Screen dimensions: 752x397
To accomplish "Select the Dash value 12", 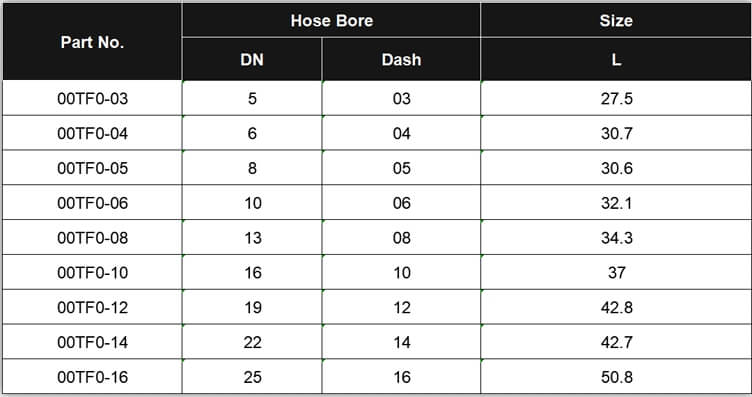I will click(x=401, y=307).
